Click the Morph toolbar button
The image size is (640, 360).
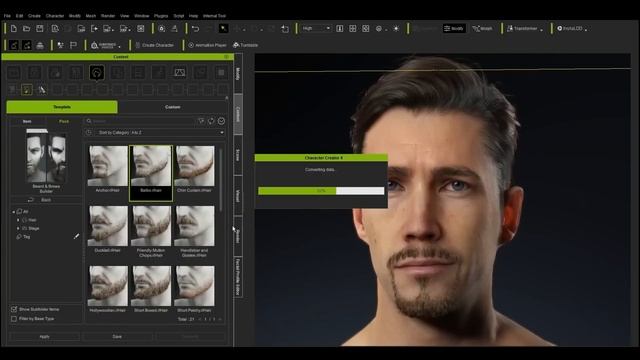click(x=482, y=29)
